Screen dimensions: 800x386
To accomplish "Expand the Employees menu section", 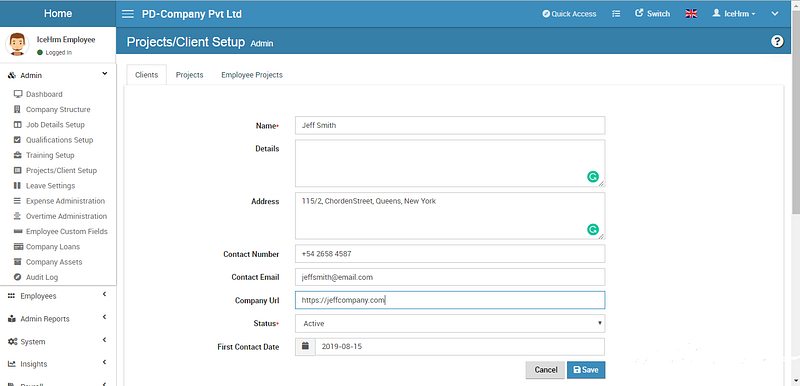I will pyautogui.click(x=58, y=296).
